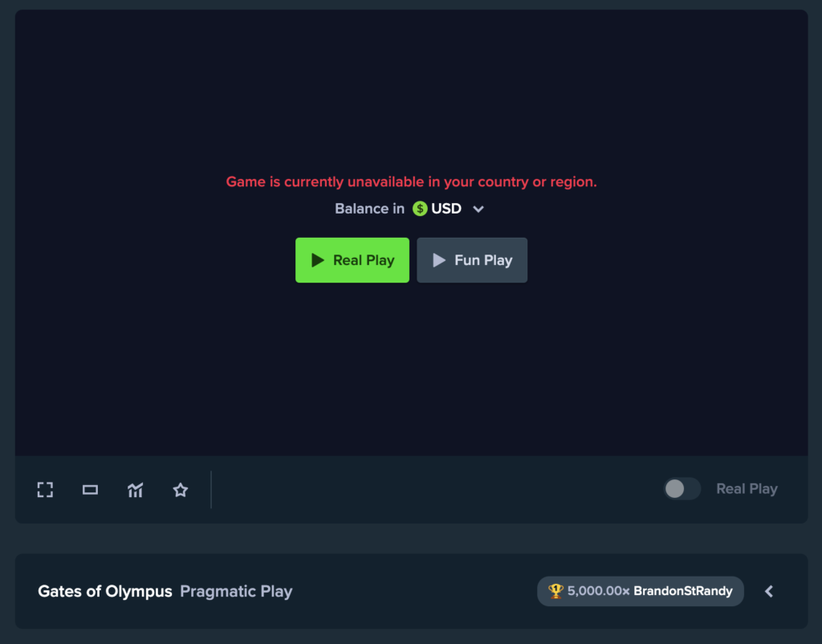Favorite the game using the star icon

[x=181, y=490]
